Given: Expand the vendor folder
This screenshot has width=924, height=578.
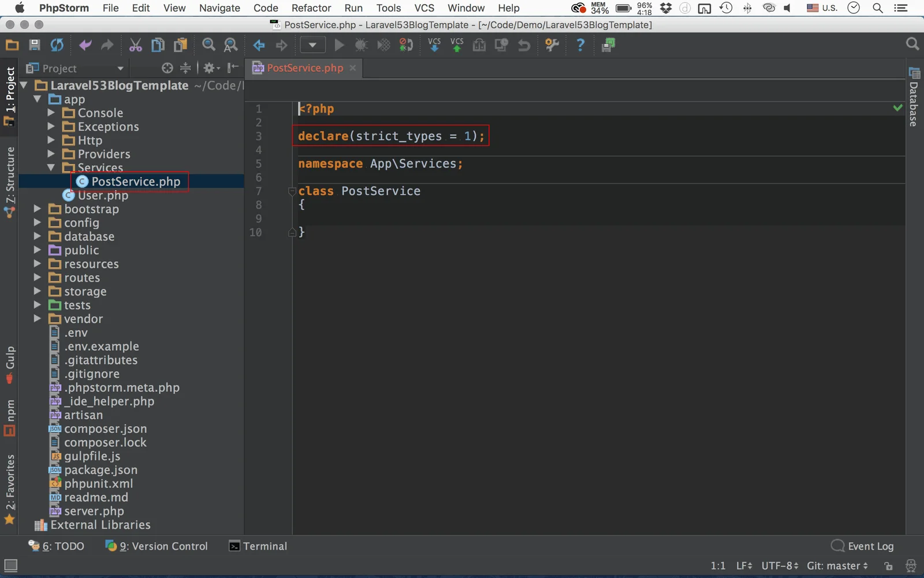Looking at the screenshot, I should pos(37,319).
